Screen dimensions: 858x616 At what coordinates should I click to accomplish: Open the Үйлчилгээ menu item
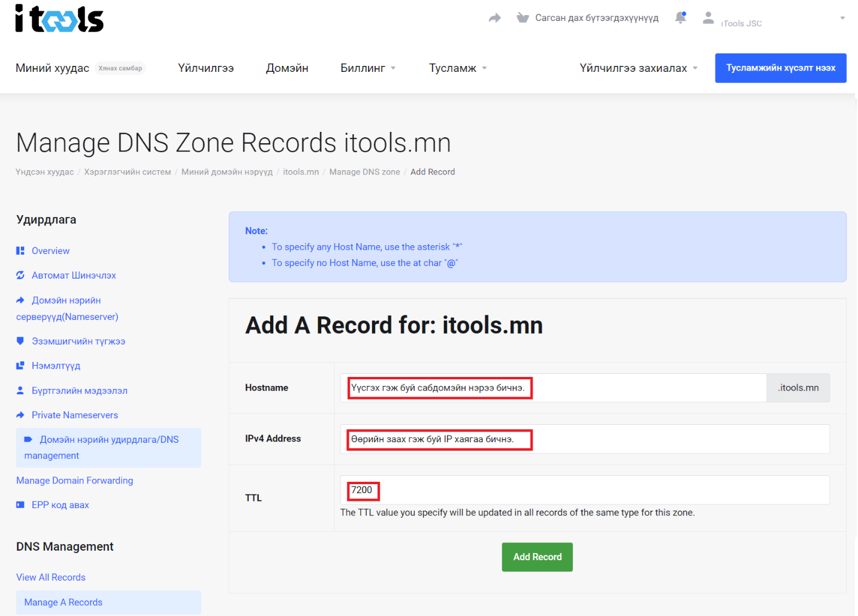[x=206, y=68]
